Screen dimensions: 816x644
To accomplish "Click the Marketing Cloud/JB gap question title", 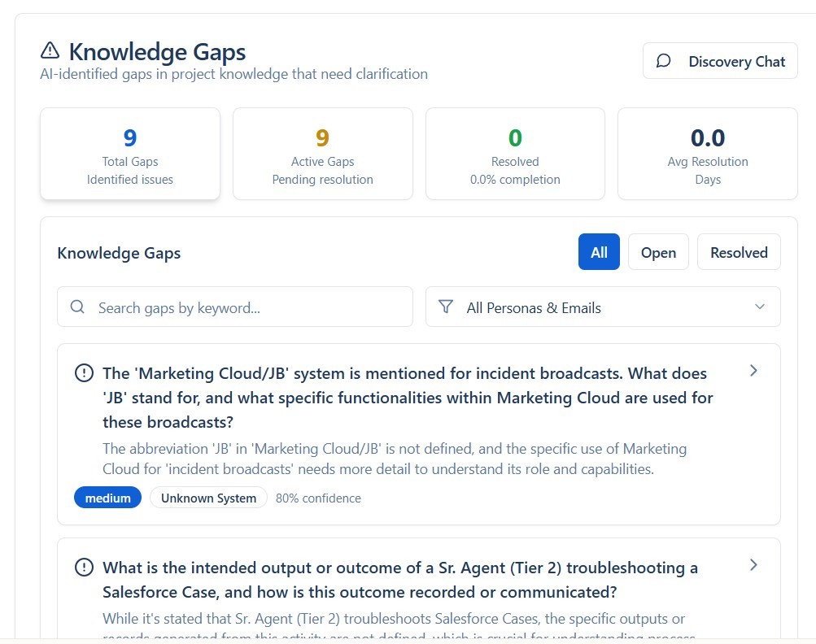I will (408, 398).
